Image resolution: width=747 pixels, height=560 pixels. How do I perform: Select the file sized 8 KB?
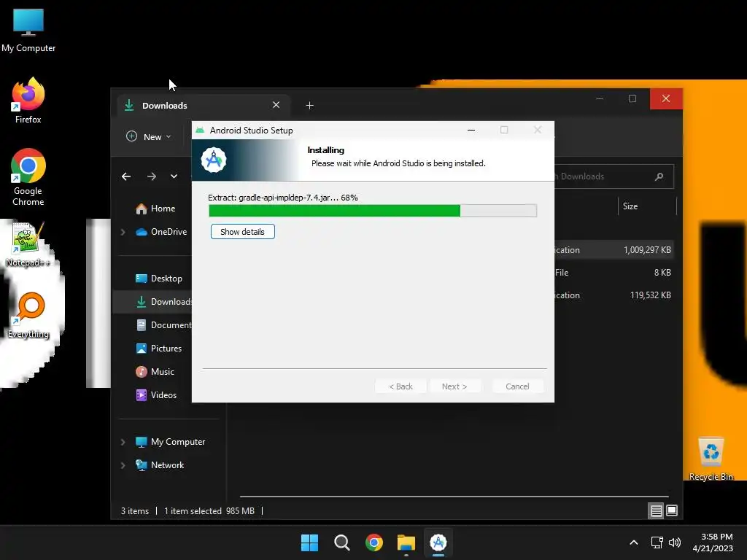pyautogui.click(x=614, y=273)
